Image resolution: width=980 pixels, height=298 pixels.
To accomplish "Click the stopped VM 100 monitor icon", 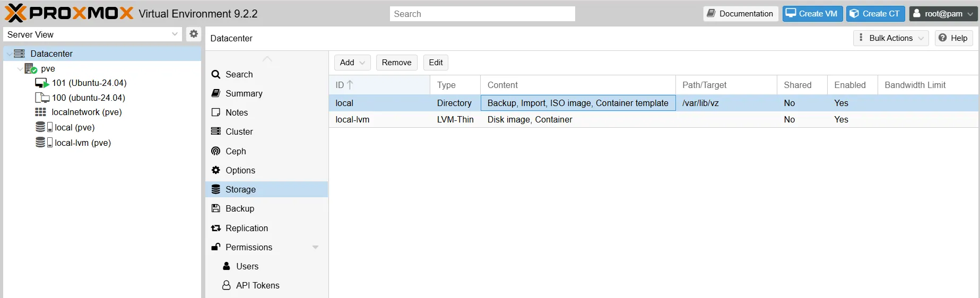I will point(42,98).
